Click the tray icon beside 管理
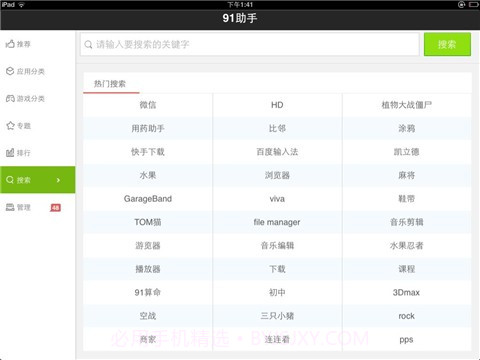The image size is (480, 360). (10, 207)
